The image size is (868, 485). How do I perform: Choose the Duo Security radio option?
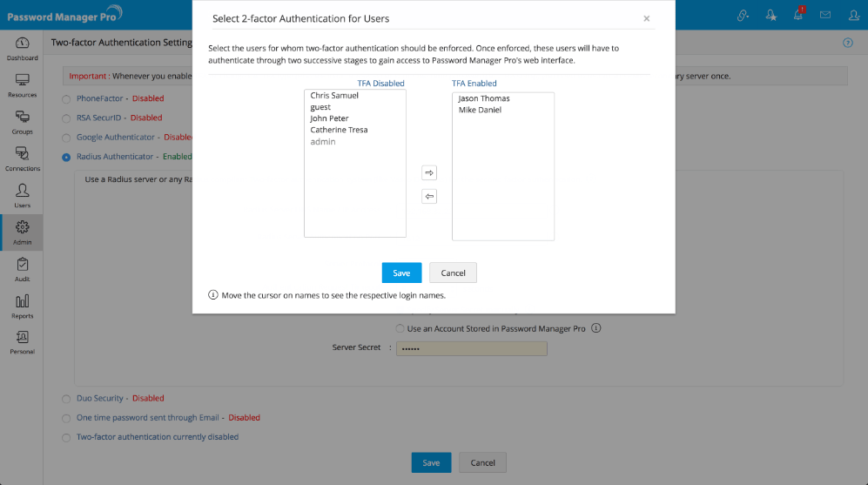pyautogui.click(x=66, y=399)
